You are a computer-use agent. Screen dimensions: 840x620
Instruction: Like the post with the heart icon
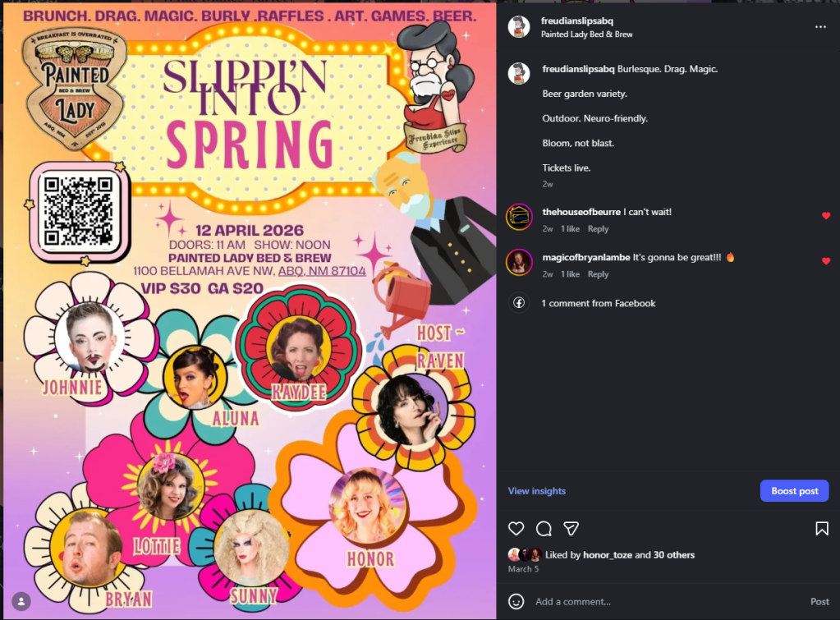pyautogui.click(x=516, y=529)
